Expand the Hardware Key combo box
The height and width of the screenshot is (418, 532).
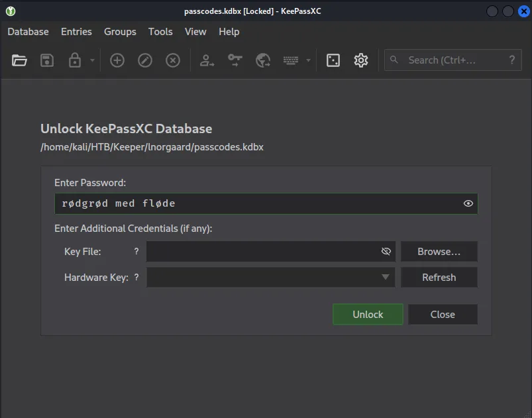(x=271, y=277)
